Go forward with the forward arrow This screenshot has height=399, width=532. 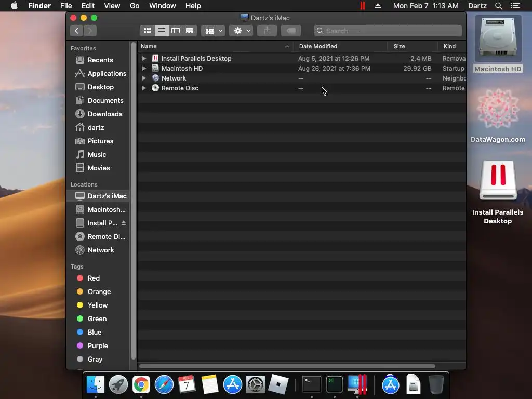coord(90,31)
